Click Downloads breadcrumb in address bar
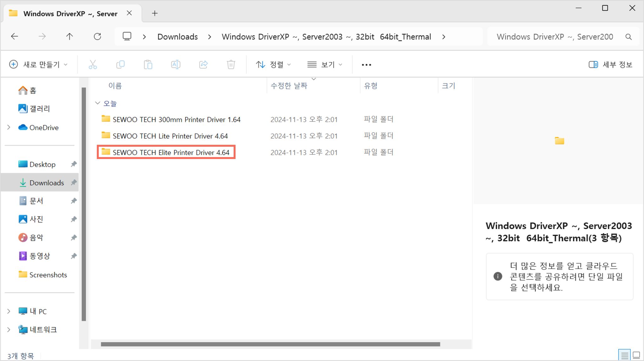The width and height of the screenshot is (644, 361). [178, 37]
